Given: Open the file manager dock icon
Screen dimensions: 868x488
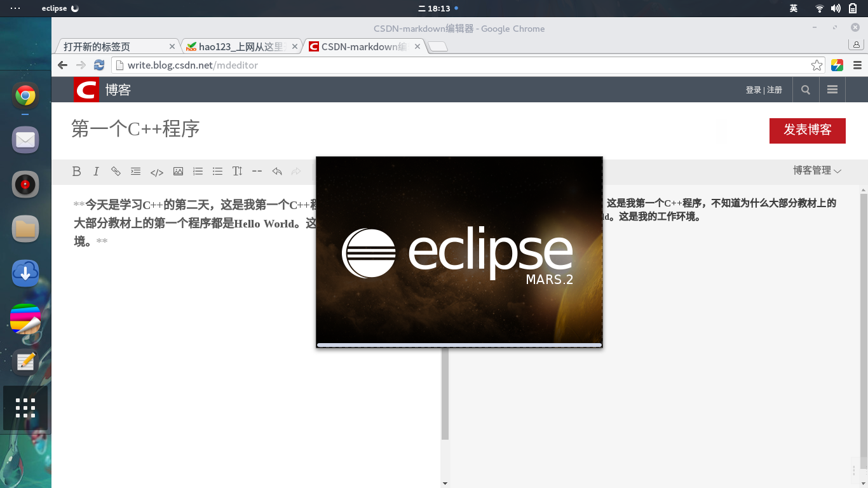Looking at the screenshot, I should (x=25, y=229).
